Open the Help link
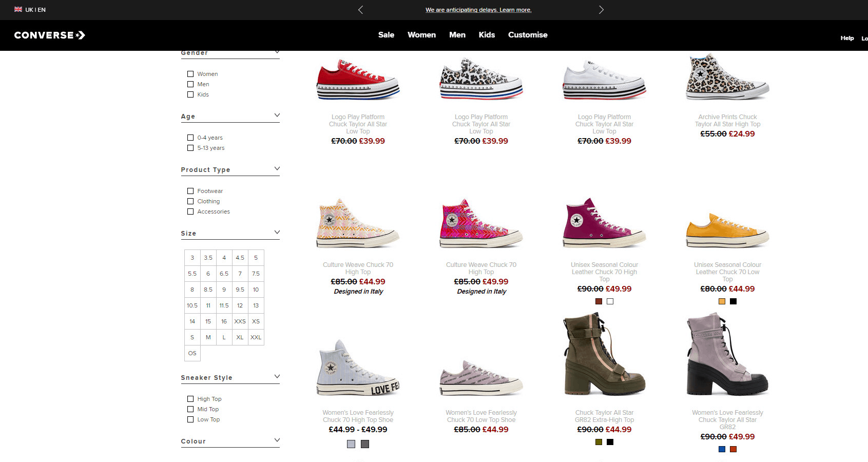Image resolution: width=868 pixels, height=462 pixels. click(847, 38)
